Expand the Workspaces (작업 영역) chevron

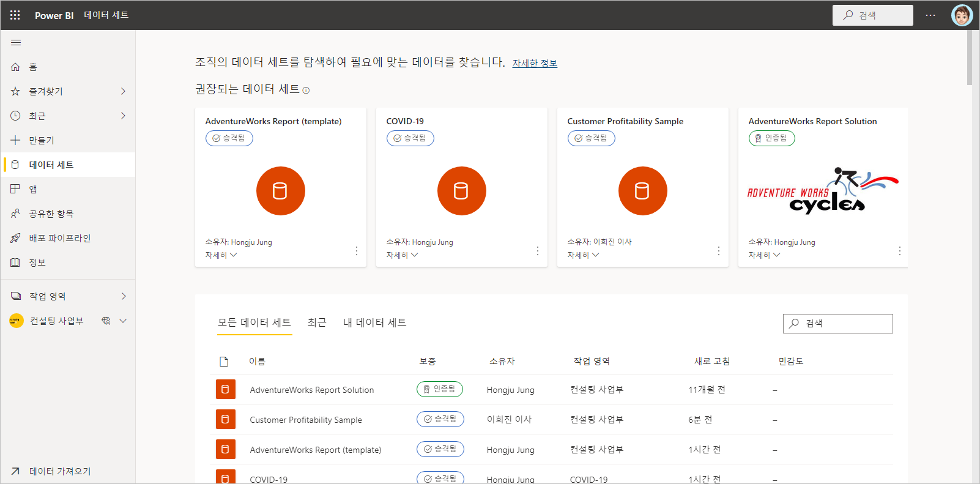(x=124, y=296)
